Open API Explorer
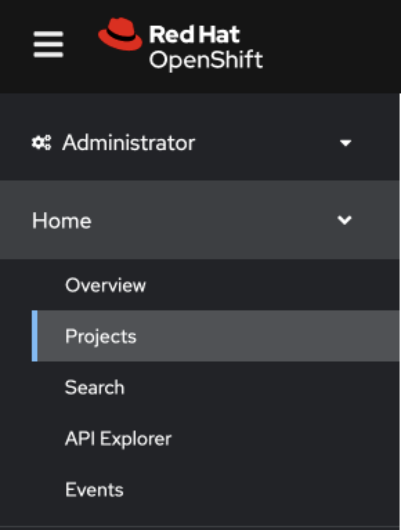The width and height of the screenshot is (401, 532). pyautogui.click(x=118, y=439)
